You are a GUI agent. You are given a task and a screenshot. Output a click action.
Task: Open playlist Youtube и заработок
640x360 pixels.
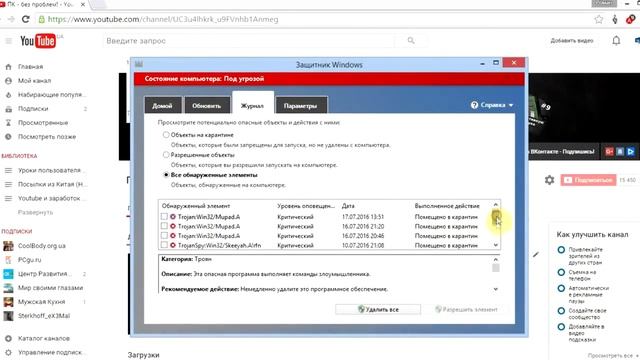click(x=49, y=198)
